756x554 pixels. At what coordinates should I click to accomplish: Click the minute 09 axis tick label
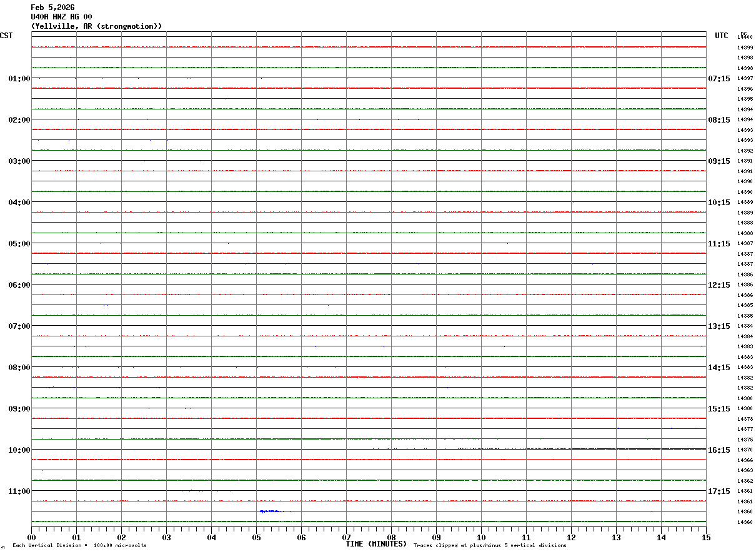[437, 538]
